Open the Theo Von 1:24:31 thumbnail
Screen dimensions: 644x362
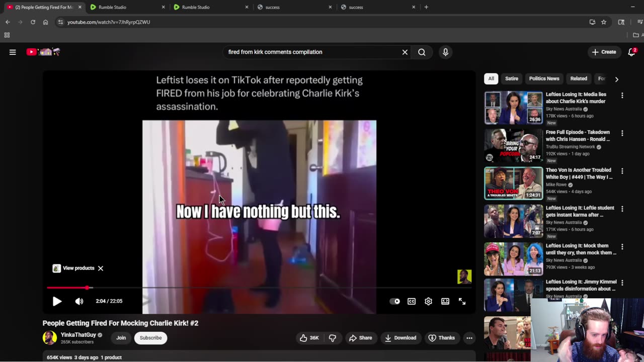click(514, 184)
